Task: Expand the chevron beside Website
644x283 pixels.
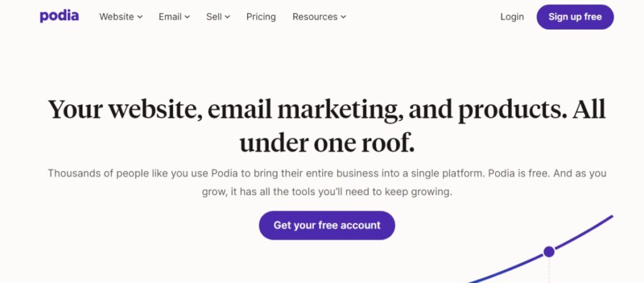Action: [x=140, y=17]
